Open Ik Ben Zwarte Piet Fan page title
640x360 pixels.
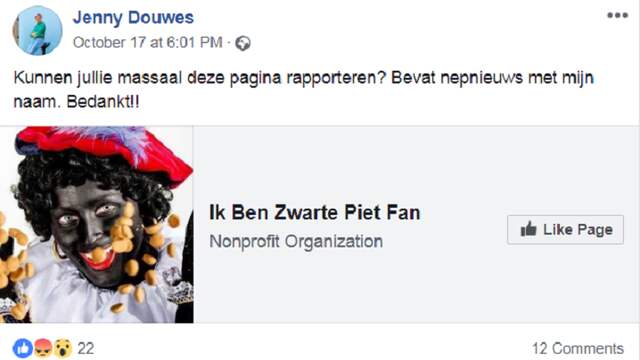pyautogui.click(x=315, y=213)
